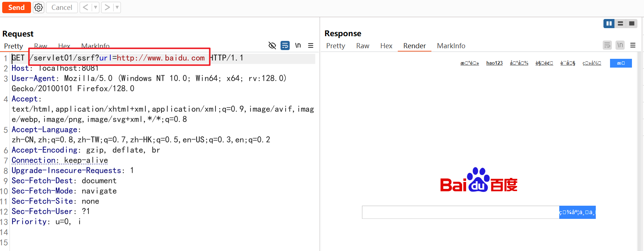Select the Response Pretty tab
This screenshot has width=644, height=251.
pyautogui.click(x=336, y=46)
